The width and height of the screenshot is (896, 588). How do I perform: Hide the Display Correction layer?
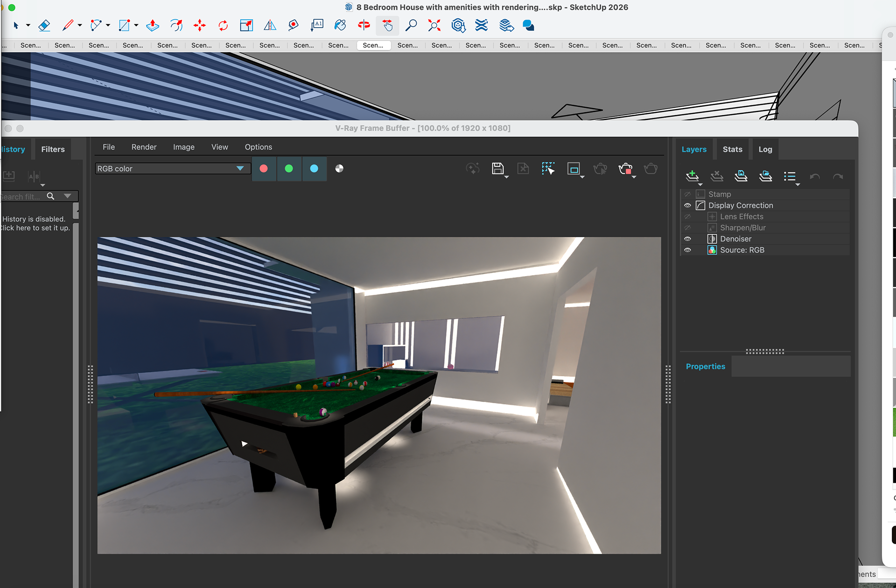click(x=687, y=206)
